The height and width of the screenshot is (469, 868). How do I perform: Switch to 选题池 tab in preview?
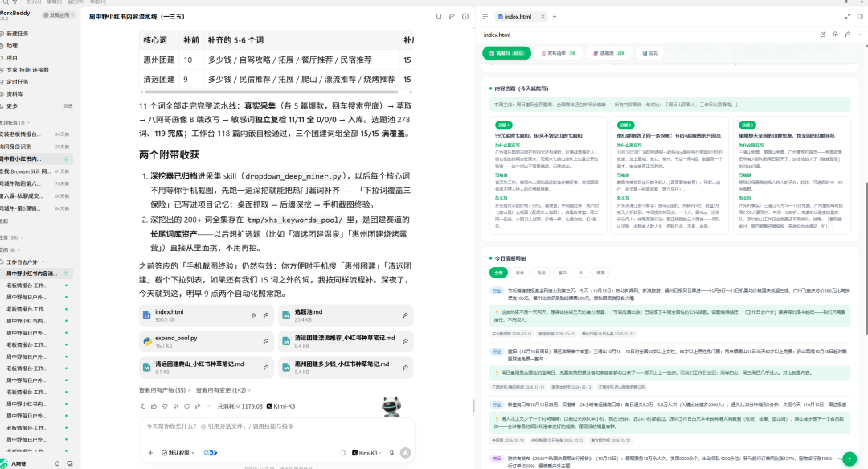[608, 53]
